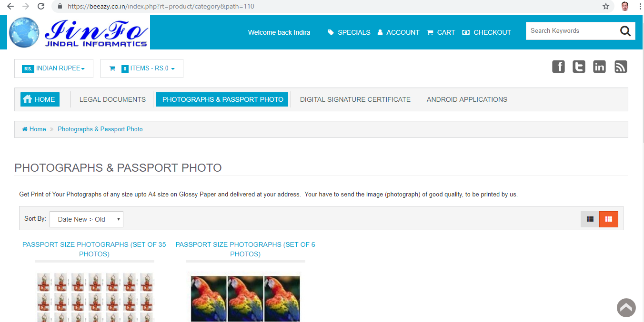Open the 6-photo passport set thumbnail
The image size is (644, 322).
coord(245,296)
